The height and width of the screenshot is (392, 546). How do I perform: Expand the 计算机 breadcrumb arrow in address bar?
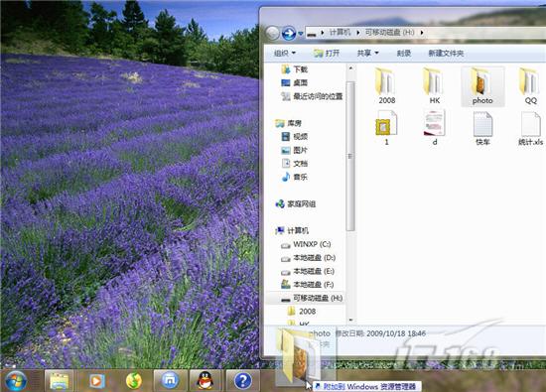point(358,33)
